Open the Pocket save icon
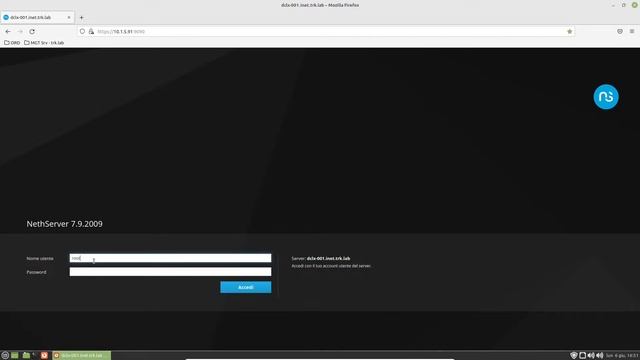Screen dimensions: 640x360 click(620, 31)
